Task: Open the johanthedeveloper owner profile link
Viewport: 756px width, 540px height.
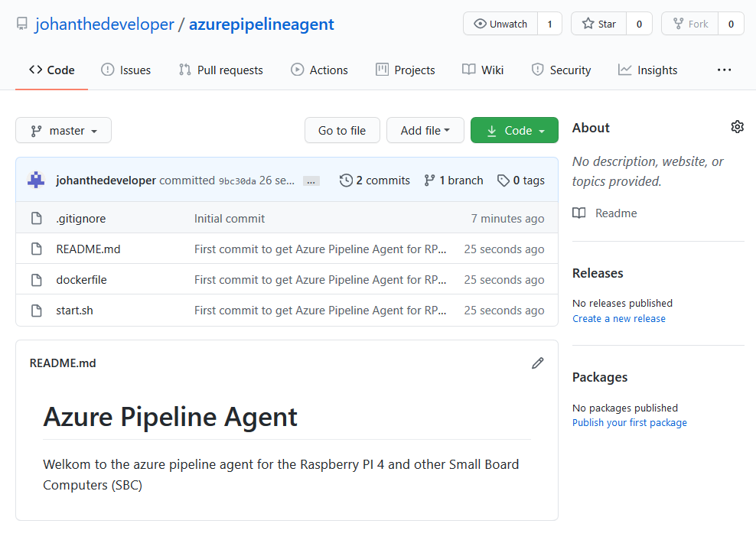Action: pyautogui.click(x=104, y=24)
